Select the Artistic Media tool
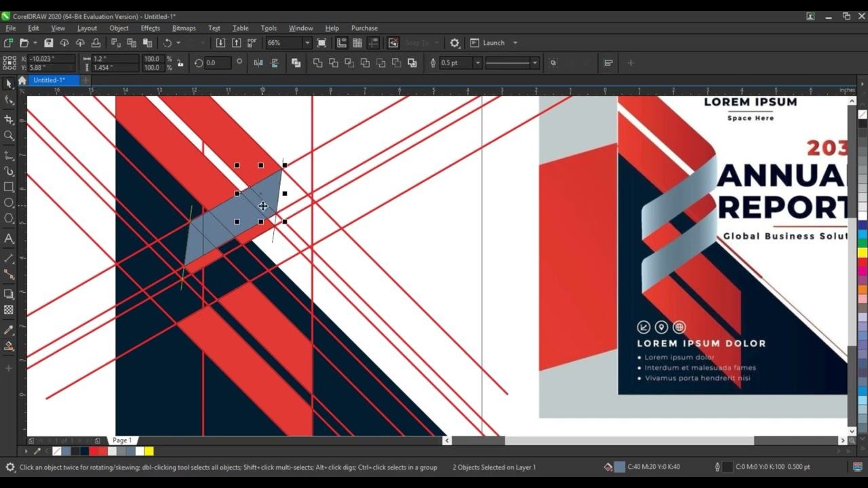The height and width of the screenshot is (488, 868). click(9, 171)
